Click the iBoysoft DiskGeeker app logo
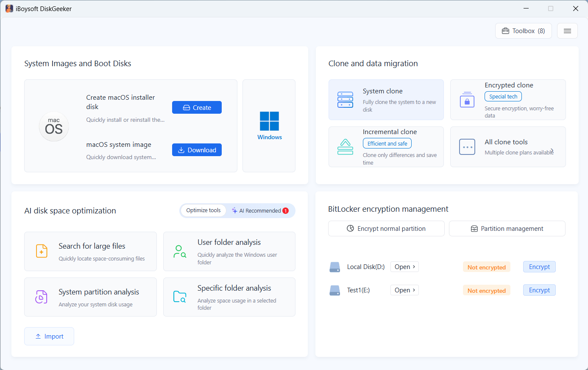Screen dimensions: 588x370 tap(9, 8)
